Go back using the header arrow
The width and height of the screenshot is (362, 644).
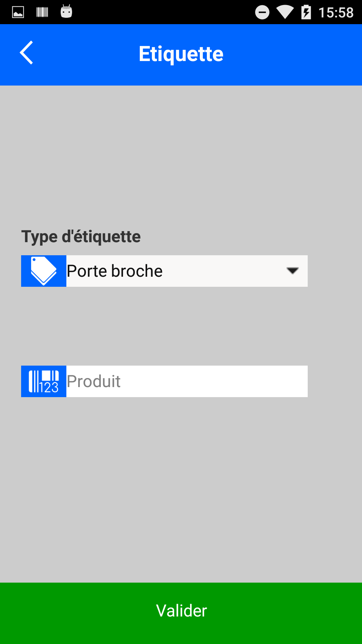[x=26, y=53]
